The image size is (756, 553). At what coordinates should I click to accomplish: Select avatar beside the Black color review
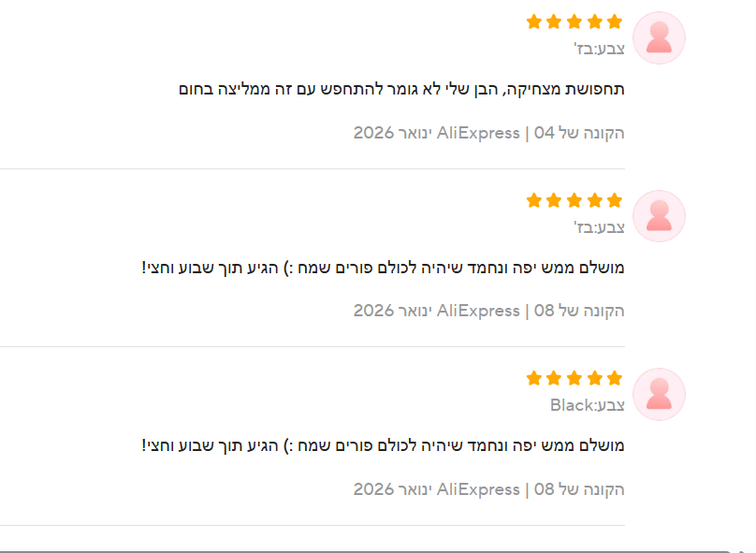[659, 394]
